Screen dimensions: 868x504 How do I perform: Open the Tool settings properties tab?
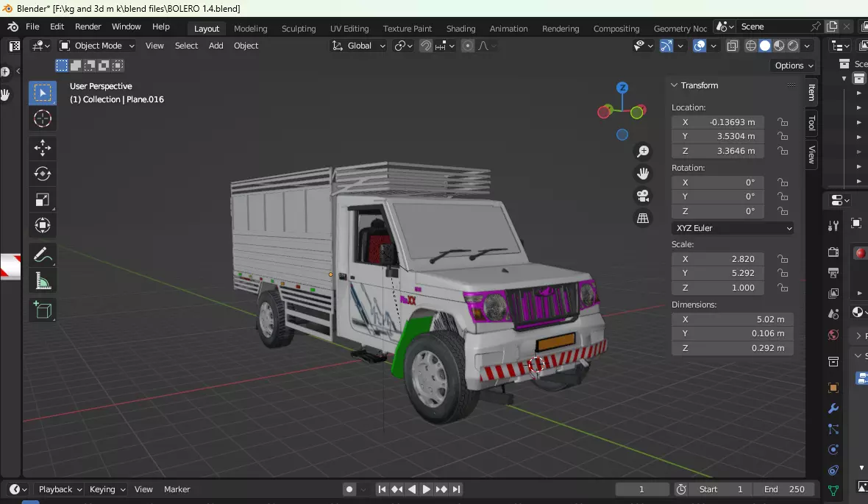click(x=833, y=225)
